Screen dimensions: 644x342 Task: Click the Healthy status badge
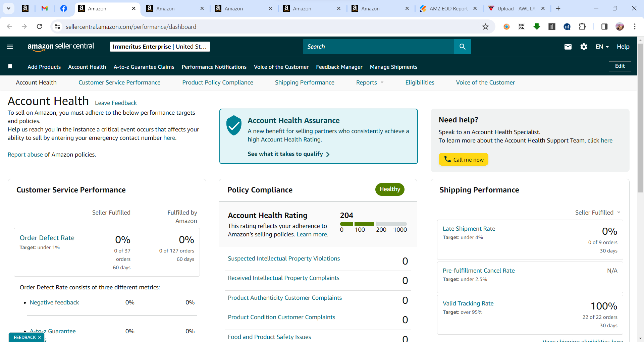(390, 189)
